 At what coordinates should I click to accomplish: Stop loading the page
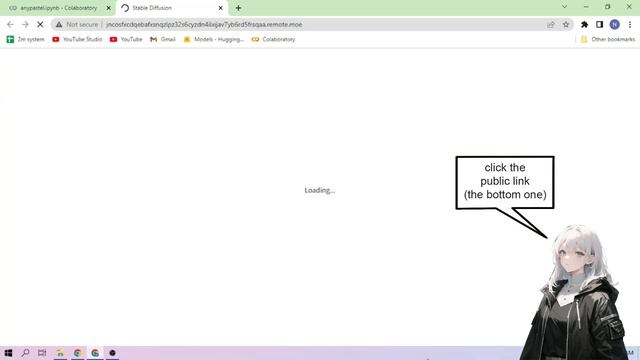click(x=40, y=24)
